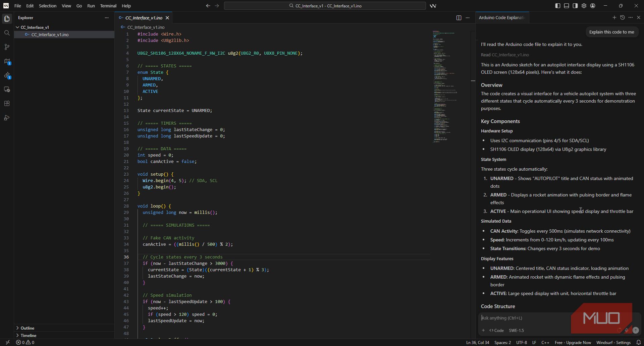Add context with plus icon in chat input
644x346 pixels.
click(x=483, y=330)
